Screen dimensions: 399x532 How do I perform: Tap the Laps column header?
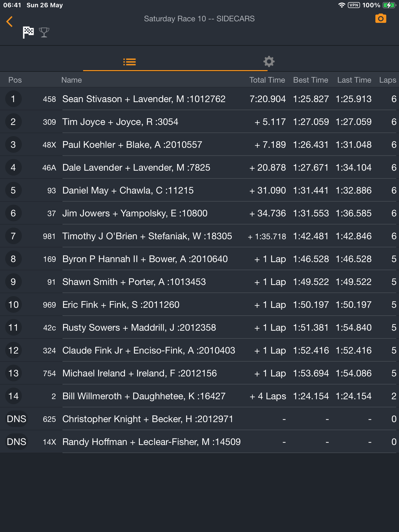click(387, 80)
